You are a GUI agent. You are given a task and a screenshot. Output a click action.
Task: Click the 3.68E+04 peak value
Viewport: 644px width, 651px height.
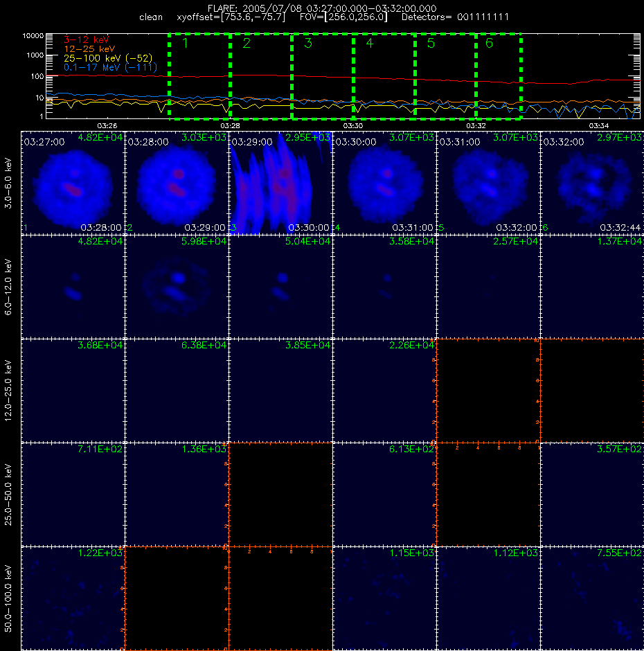tap(100, 345)
